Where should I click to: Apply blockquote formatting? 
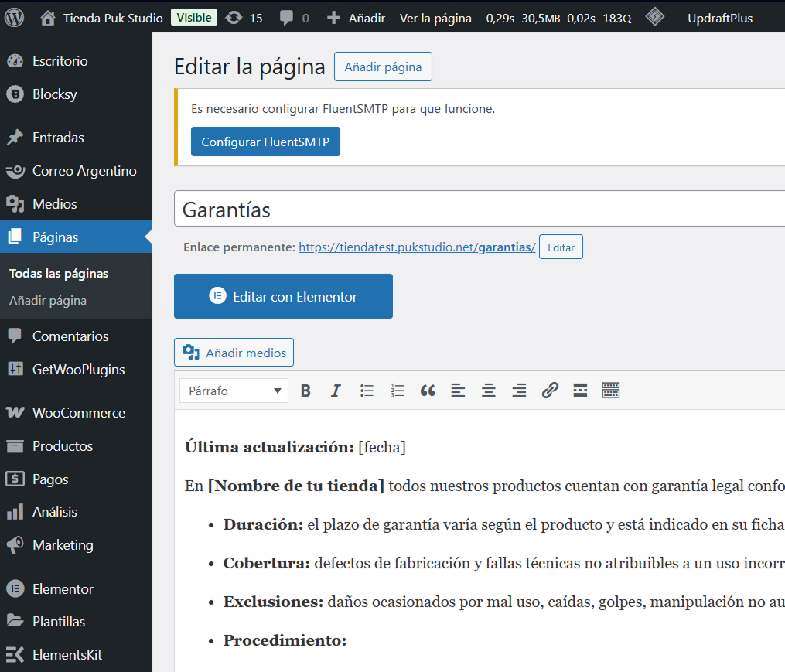[x=428, y=391]
